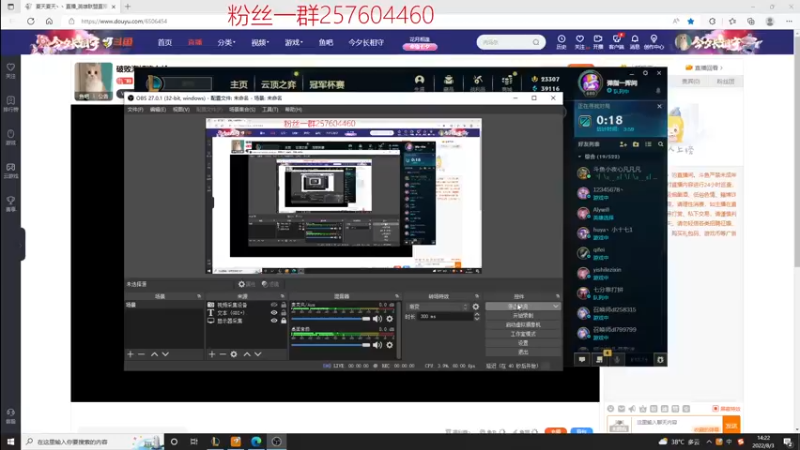
Task: Open League client settings gear
Action: click(660, 360)
